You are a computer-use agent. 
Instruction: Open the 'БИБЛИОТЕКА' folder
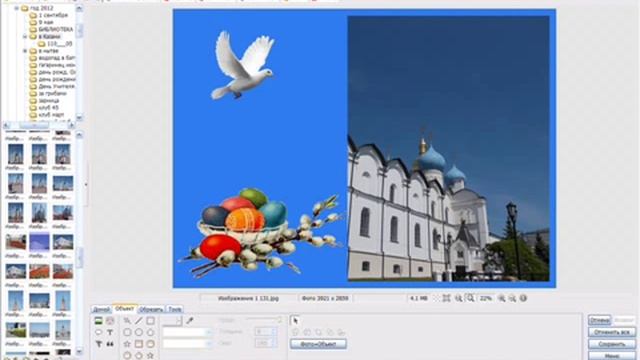point(56,29)
